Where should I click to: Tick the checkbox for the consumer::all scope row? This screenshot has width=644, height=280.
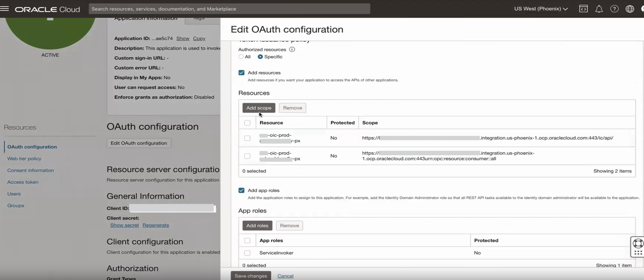pyautogui.click(x=247, y=156)
